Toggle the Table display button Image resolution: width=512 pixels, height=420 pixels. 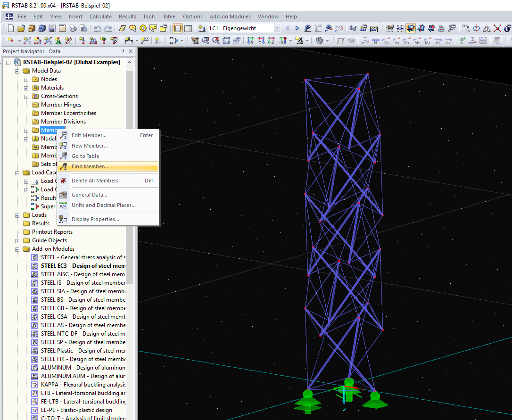coord(188,28)
